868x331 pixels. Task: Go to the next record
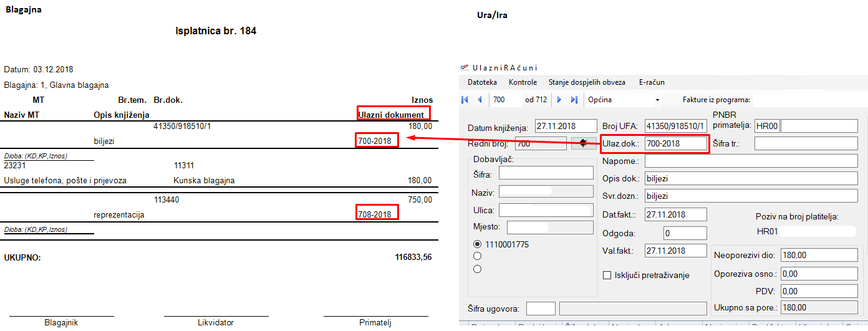tap(559, 100)
